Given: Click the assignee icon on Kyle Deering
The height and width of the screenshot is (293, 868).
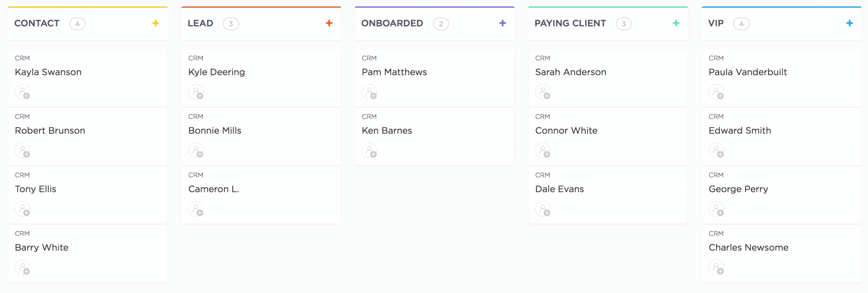Looking at the screenshot, I should coord(196,92).
